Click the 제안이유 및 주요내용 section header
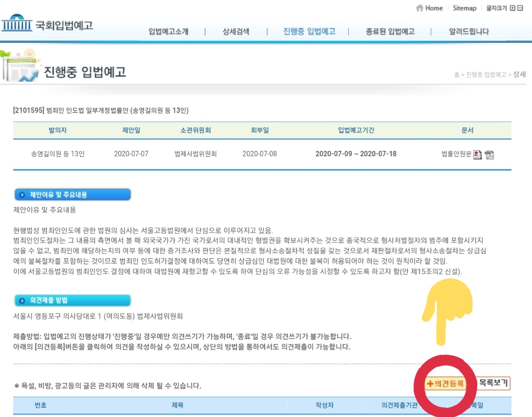 [72, 195]
